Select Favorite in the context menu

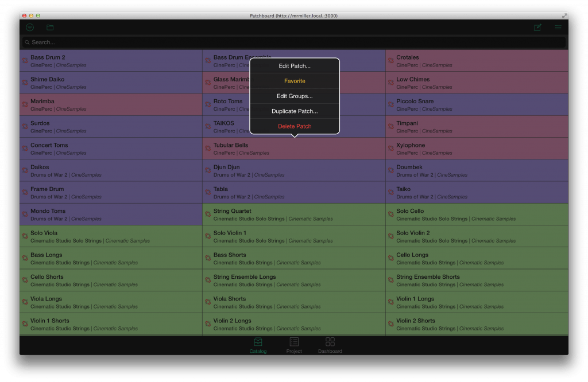coord(295,81)
